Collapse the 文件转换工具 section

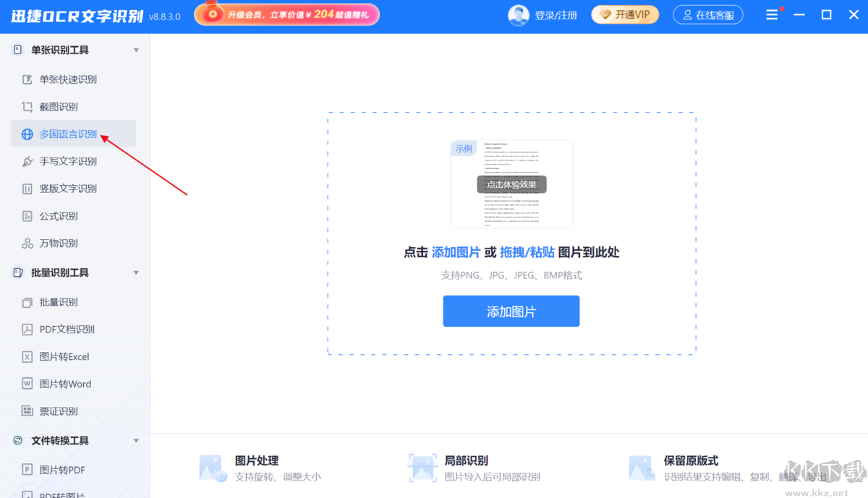tap(135, 440)
